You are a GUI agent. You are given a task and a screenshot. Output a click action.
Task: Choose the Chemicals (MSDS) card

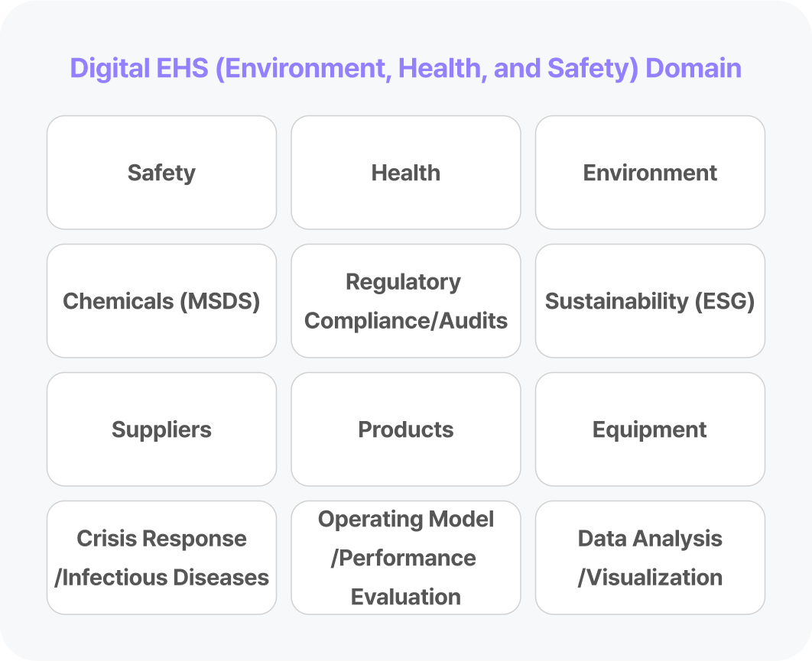pos(161,301)
